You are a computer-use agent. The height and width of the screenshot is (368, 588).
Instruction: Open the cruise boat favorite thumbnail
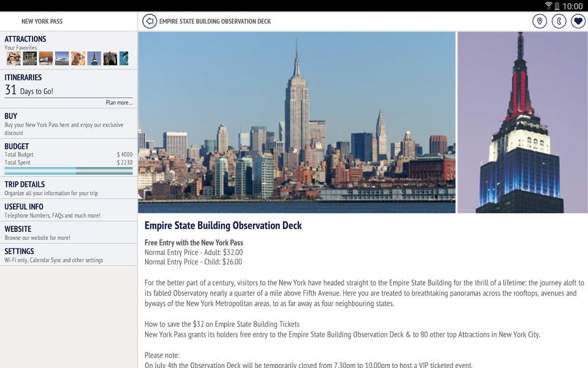[62, 59]
